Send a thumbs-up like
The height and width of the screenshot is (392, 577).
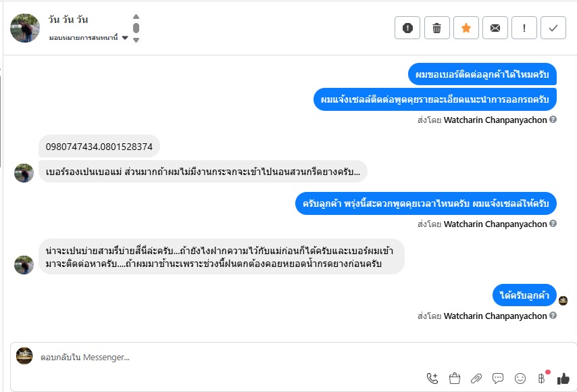click(x=563, y=378)
